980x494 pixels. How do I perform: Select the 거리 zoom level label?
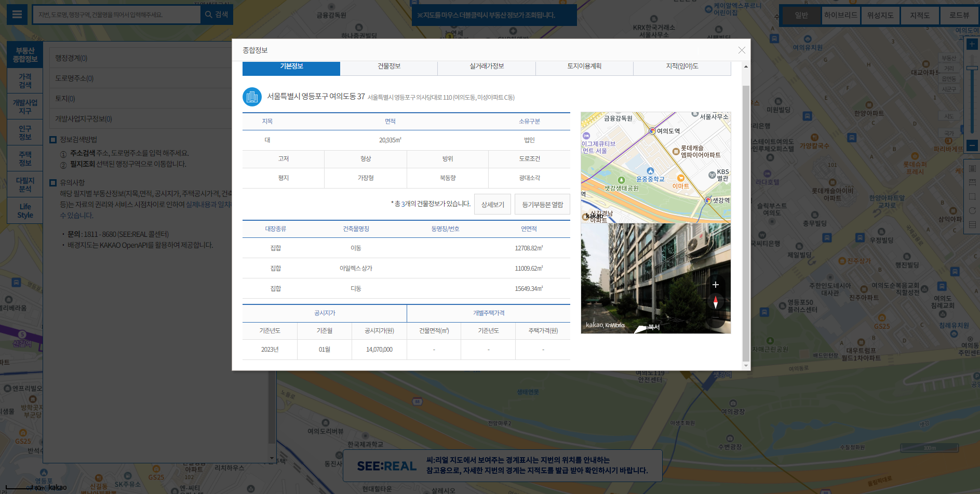pyautogui.click(x=949, y=69)
